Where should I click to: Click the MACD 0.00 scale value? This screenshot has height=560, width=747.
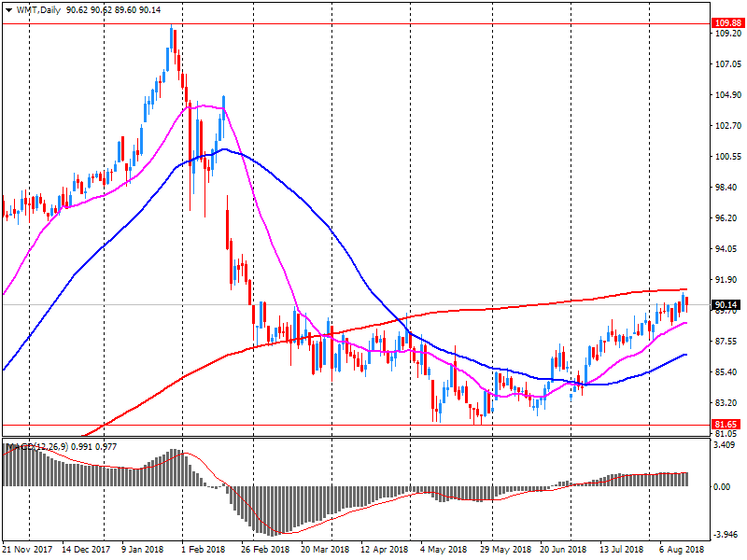[722, 486]
